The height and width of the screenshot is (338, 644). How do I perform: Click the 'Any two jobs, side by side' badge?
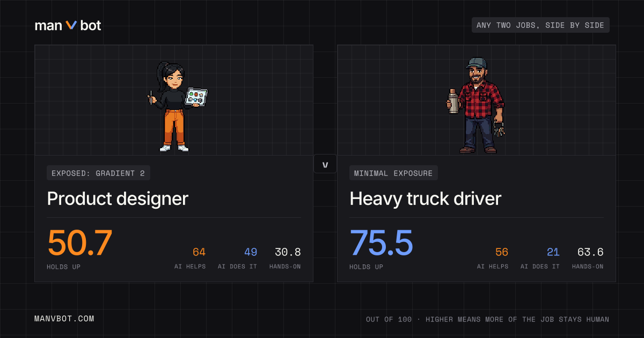point(540,25)
